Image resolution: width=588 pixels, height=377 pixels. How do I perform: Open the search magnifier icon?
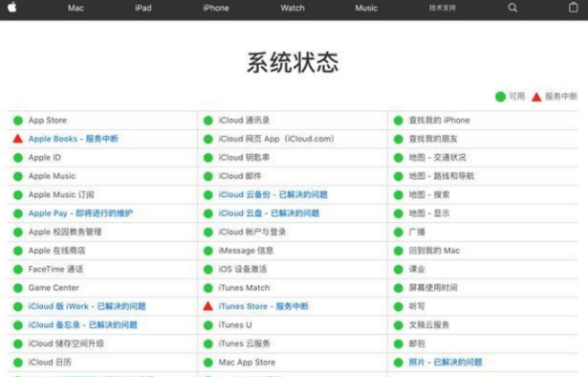(512, 8)
